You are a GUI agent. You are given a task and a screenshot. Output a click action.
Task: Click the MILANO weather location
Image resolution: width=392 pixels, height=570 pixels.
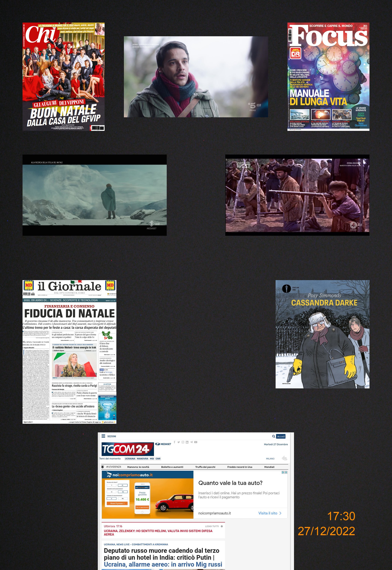click(270, 459)
